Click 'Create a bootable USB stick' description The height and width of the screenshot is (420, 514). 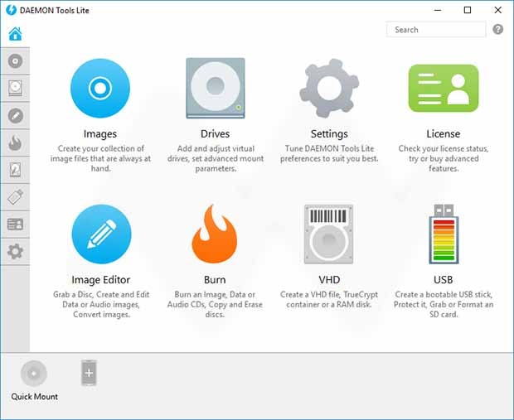point(444,304)
